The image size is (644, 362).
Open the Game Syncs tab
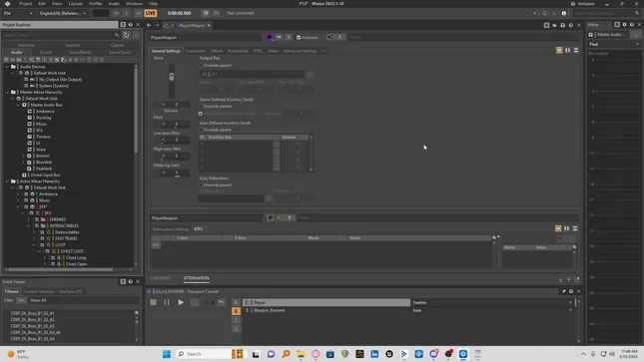click(120, 52)
